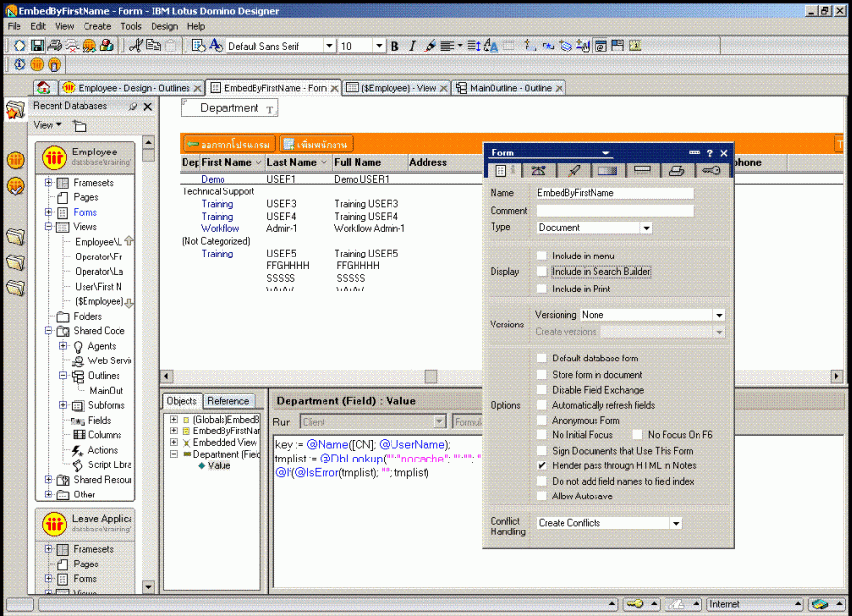Screen dimensions: 852x616
Task: Click the info icon in second toolbar row
Action: point(19,65)
